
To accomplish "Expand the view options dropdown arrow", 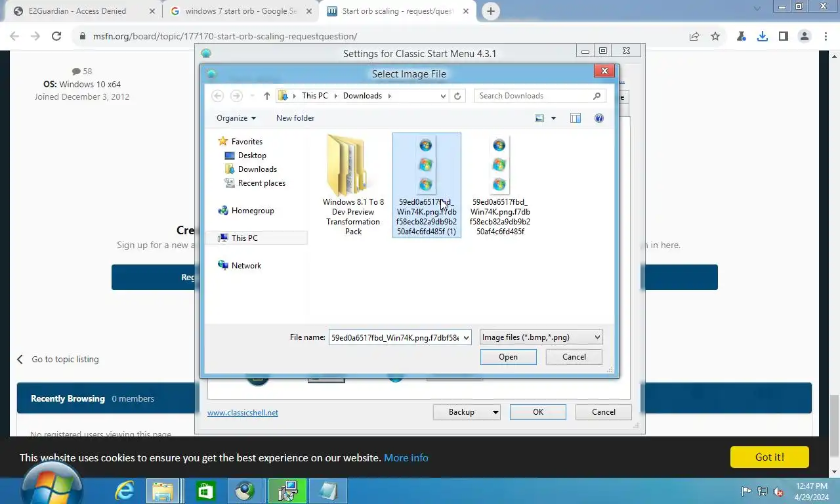I will tap(553, 118).
